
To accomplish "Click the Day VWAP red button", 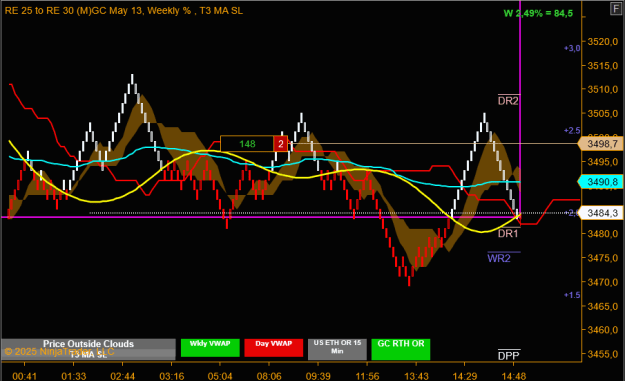I will [x=273, y=348].
